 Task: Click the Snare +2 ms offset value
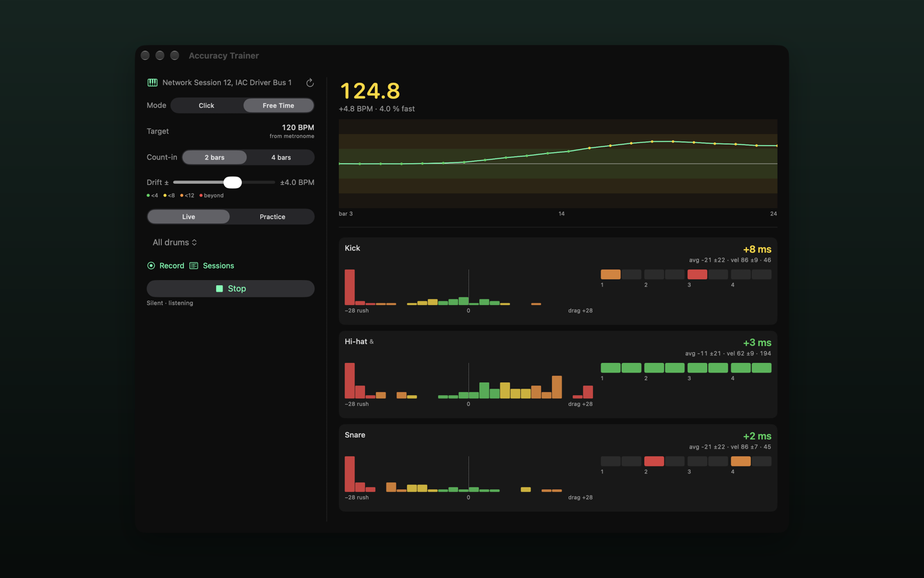tap(757, 436)
